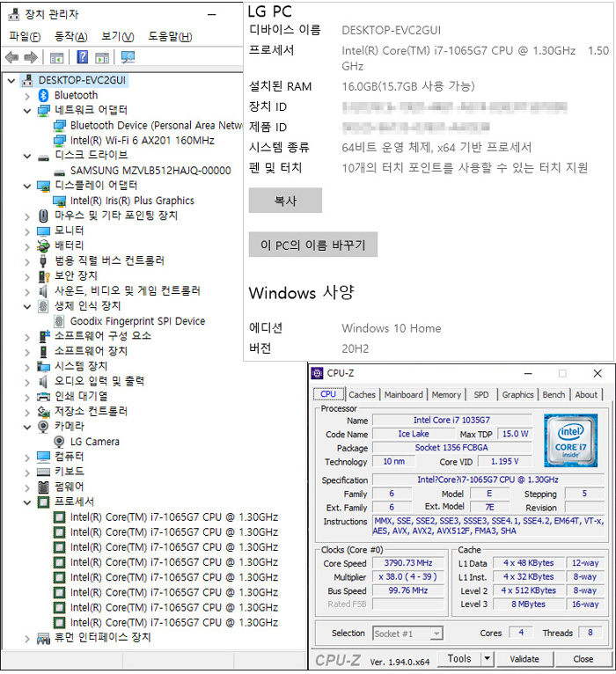Switch to the Graphics tab in CPU-Z
The image size is (616, 674).
point(517,395)
